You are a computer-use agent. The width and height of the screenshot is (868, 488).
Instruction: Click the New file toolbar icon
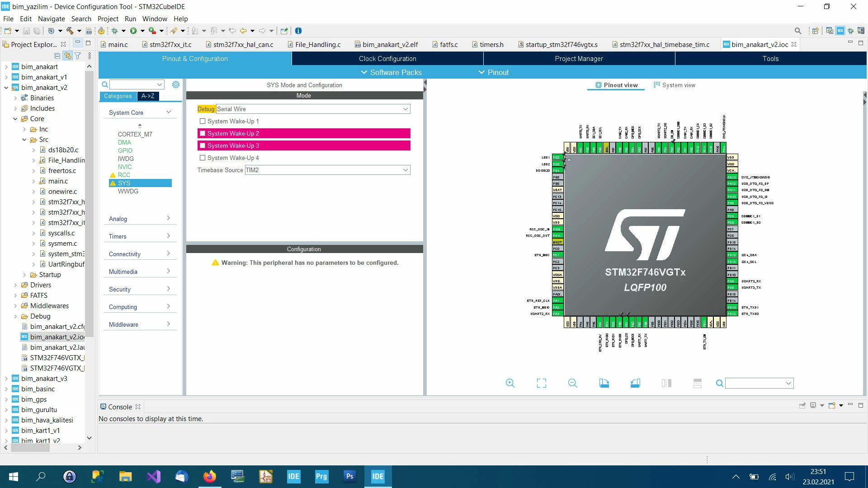point(8,31)
